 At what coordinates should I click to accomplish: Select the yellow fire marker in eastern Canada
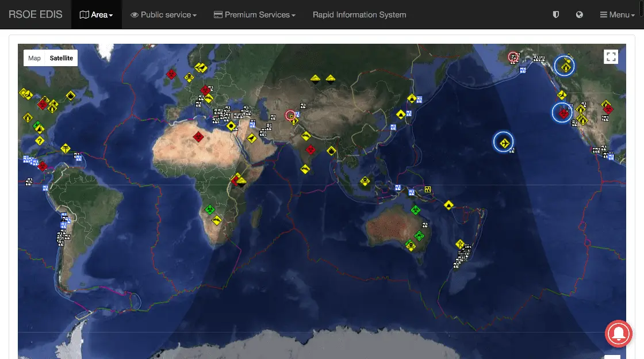tap(70, 95)
